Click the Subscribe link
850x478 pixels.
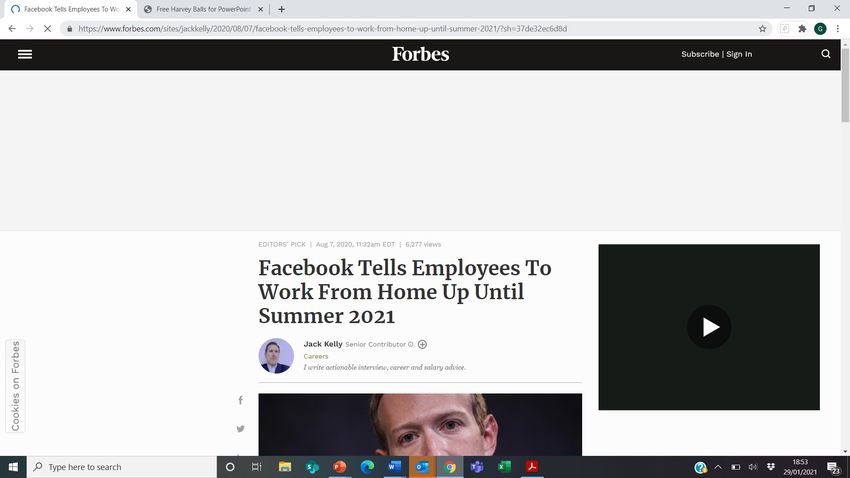point(700,54)
